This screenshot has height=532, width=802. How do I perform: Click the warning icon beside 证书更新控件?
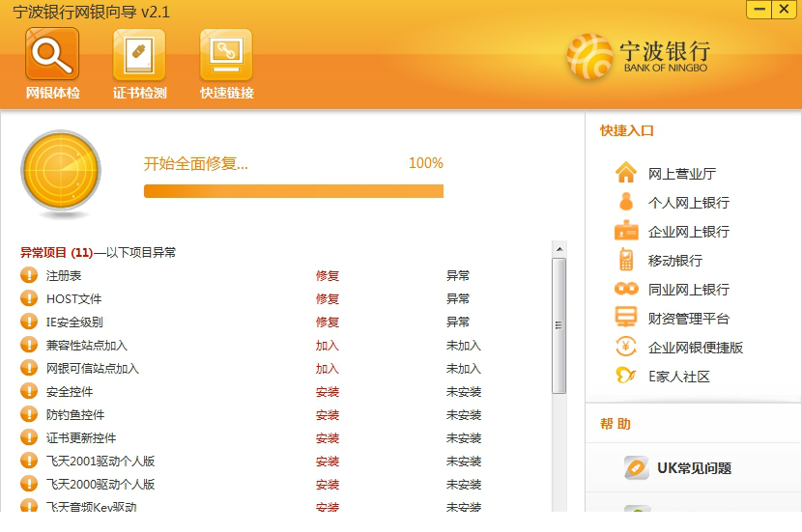click(29, 437)
